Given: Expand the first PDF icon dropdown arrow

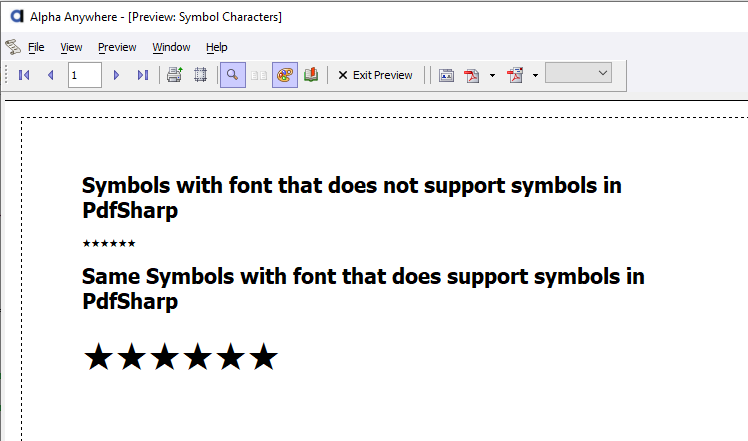Looking at the screenshot, I should pos(492,75).
